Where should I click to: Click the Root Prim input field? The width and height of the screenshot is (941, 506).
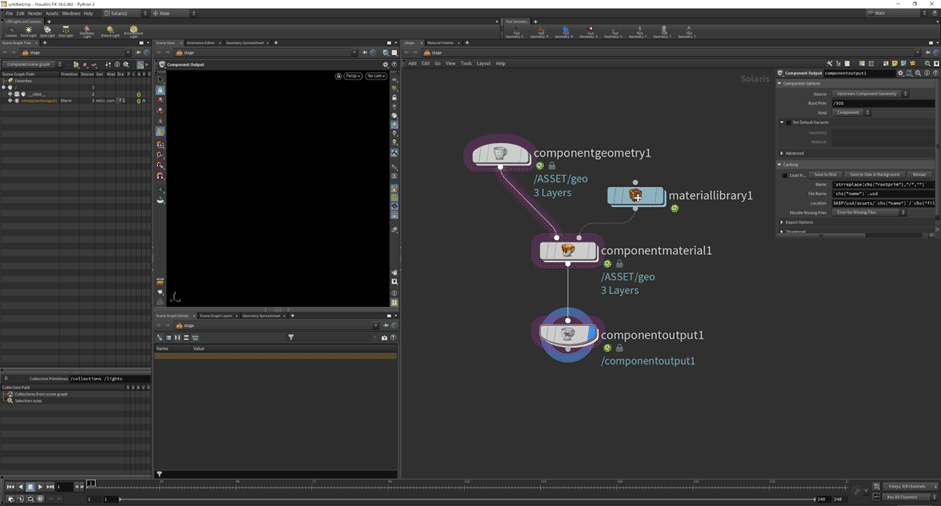[x=882, y=103]
